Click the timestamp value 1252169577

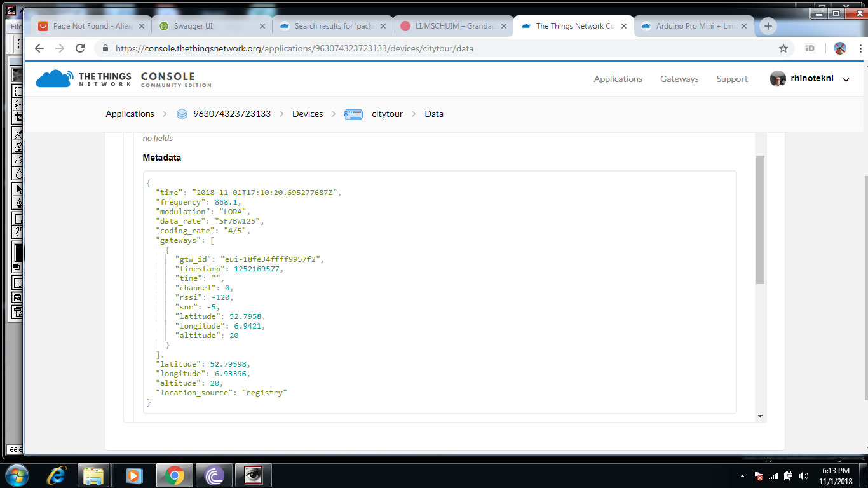click(257, 269)
